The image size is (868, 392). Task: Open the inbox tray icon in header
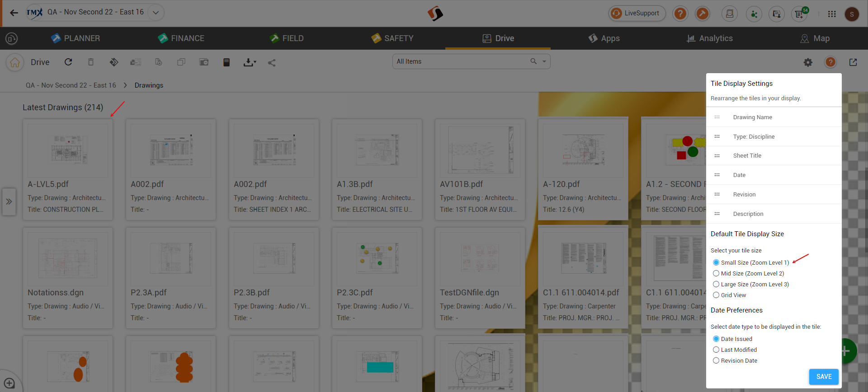click(729, 14)
